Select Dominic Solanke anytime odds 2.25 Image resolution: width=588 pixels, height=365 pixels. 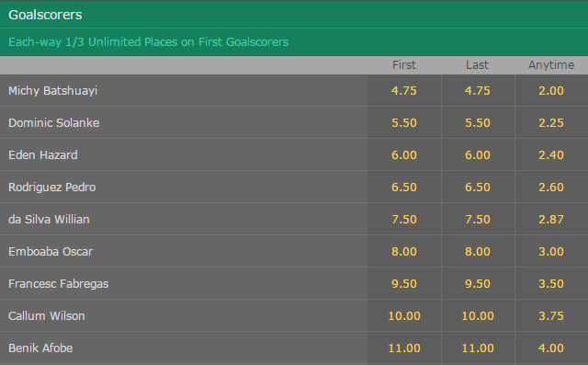click(x=551, y=122)
